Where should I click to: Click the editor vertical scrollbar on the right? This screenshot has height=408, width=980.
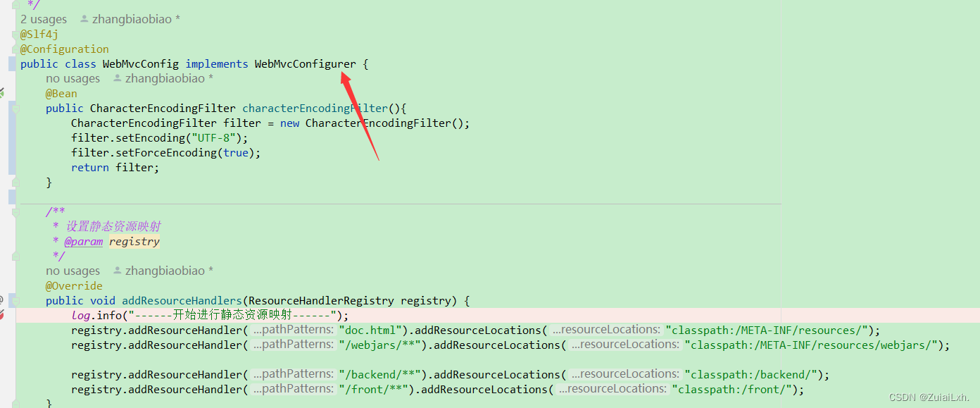(977, 204)
